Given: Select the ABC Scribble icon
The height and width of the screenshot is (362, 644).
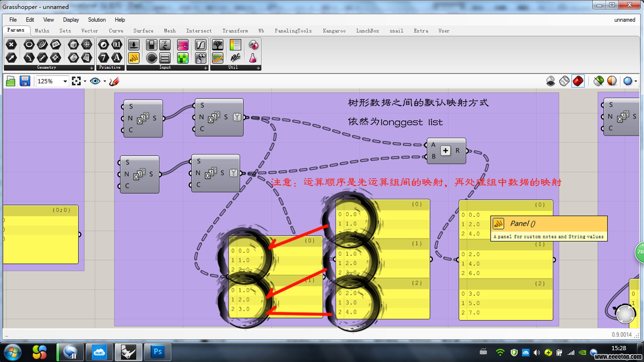Looking at the screenshot, I should [235, 58].
